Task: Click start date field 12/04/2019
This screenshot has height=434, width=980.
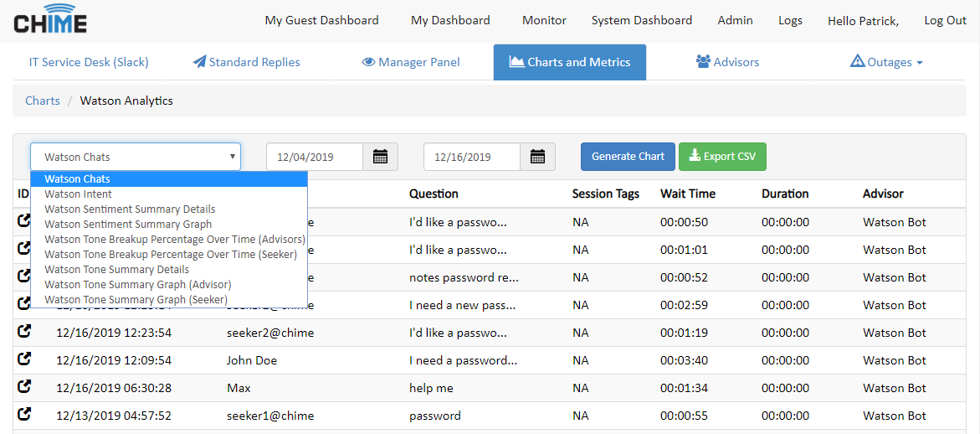Action: click(x=315, y=157)
